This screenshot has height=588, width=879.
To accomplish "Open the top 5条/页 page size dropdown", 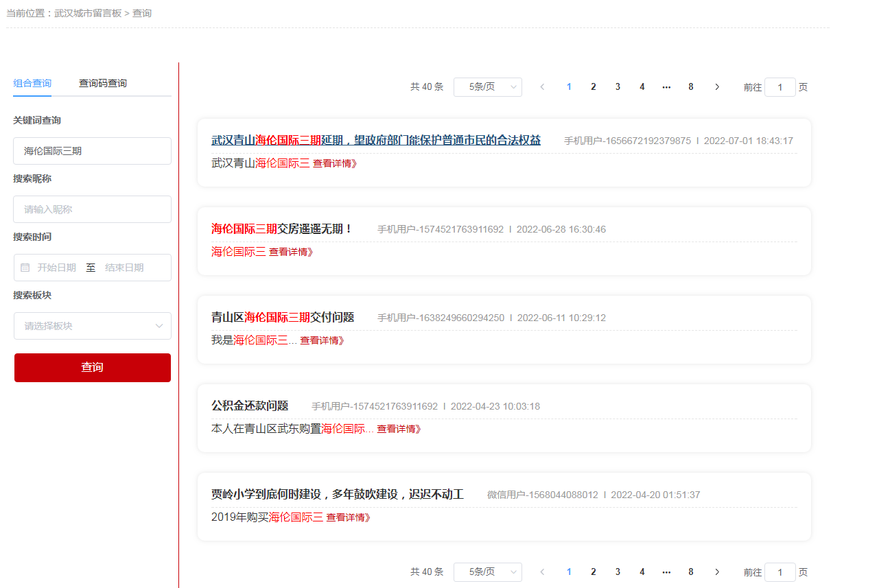I will point(487,87).
